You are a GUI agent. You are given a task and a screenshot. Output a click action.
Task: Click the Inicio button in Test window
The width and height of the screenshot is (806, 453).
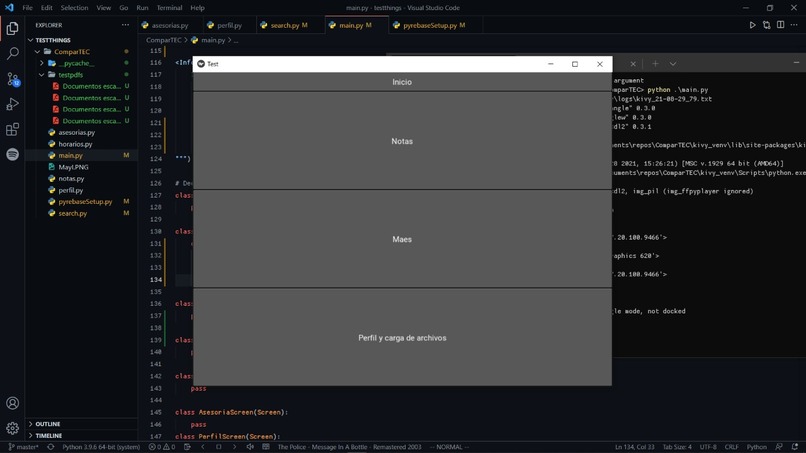pyautogui.click(x=402, y=82)
